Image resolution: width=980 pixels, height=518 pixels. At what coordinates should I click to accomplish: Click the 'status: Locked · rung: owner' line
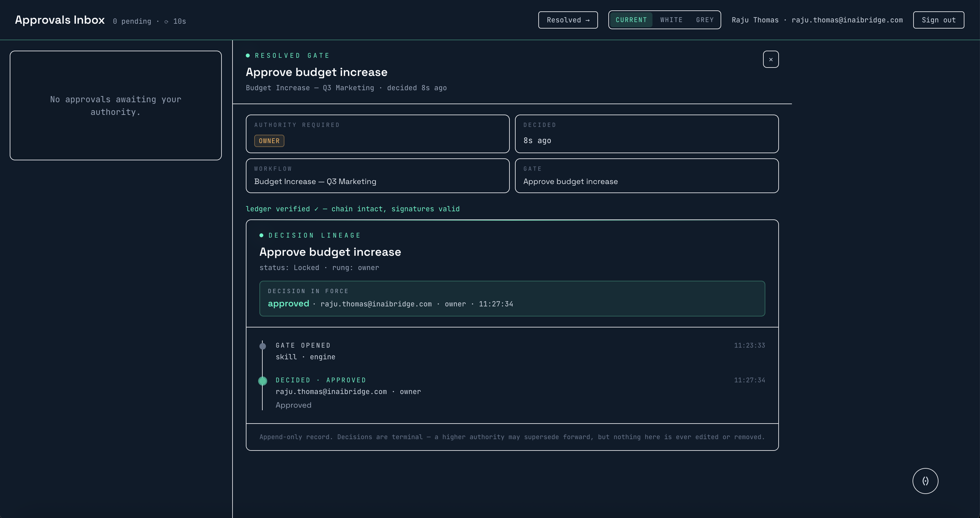pyautogui.click(x=319, y=268)
